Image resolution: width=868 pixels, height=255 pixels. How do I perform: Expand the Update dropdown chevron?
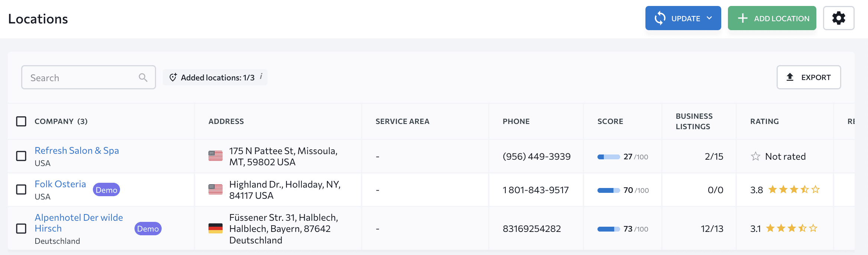709,18
